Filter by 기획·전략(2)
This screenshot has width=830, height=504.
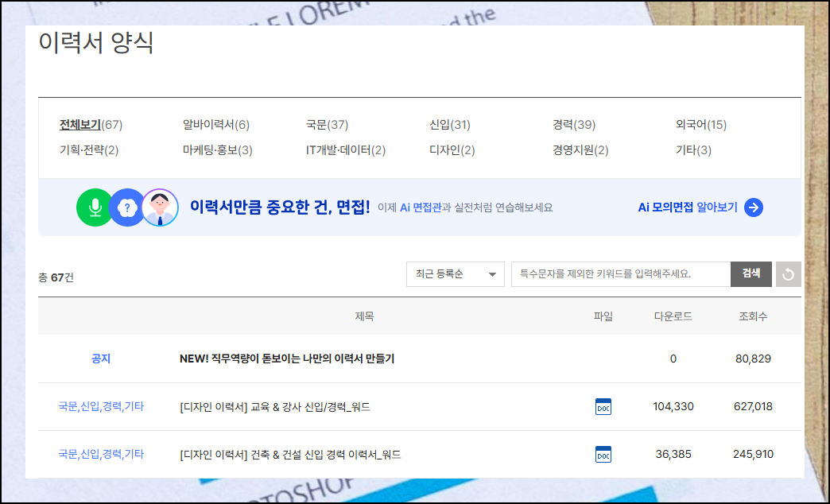(89, 150)
